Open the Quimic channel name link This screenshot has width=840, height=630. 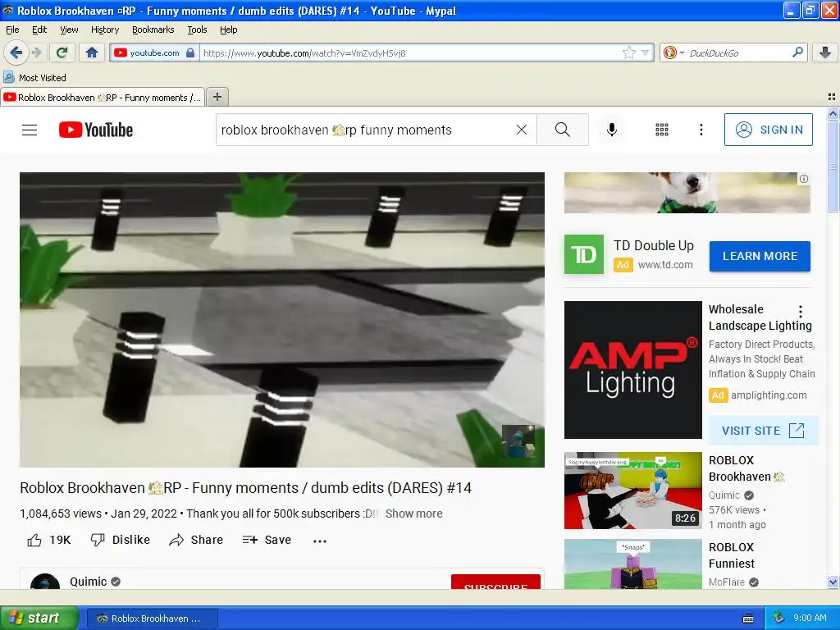point(88,582)
